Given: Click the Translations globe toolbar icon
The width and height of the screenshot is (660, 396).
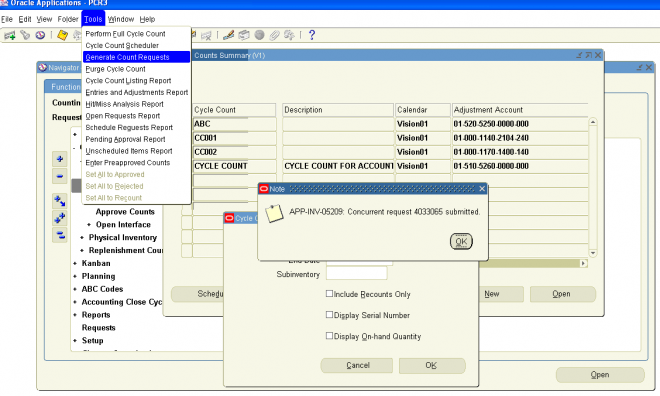Looking at the screenshot, I should pos(259,35).
